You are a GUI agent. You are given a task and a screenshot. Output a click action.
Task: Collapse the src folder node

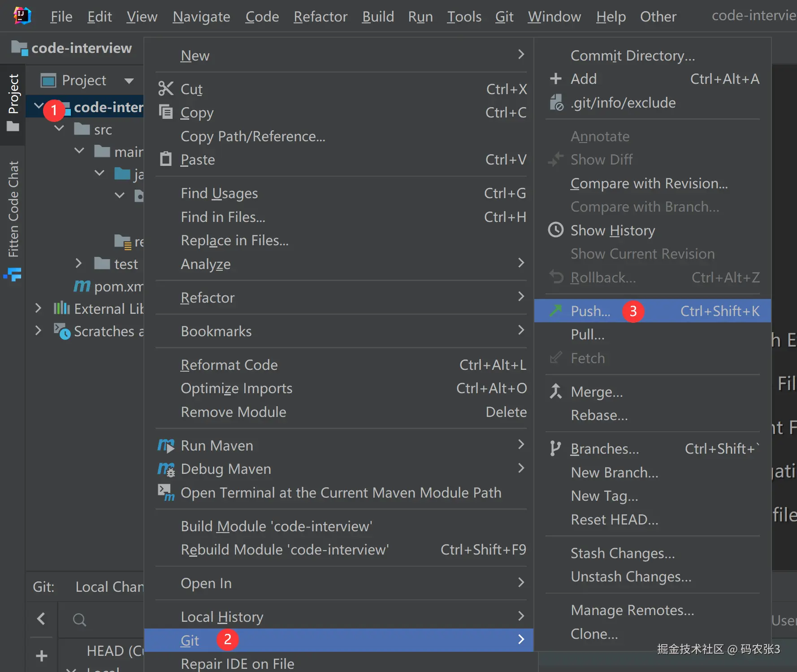[x=59, y=129]
